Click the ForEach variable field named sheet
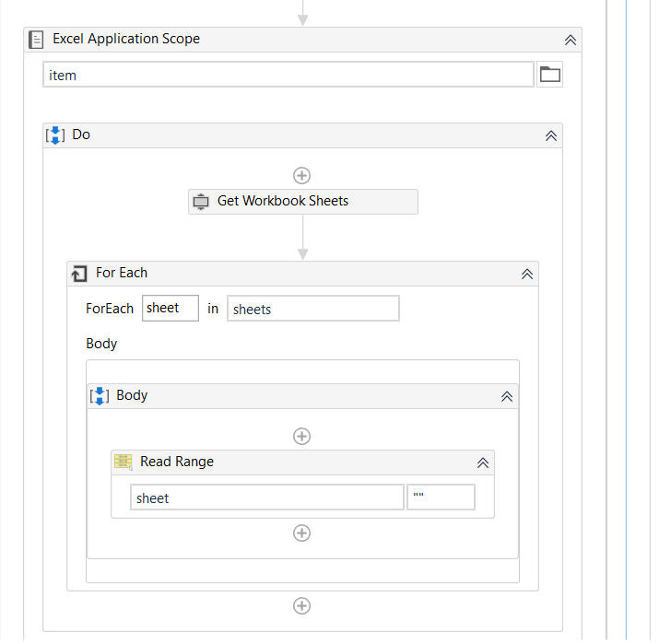 [171, 309]
